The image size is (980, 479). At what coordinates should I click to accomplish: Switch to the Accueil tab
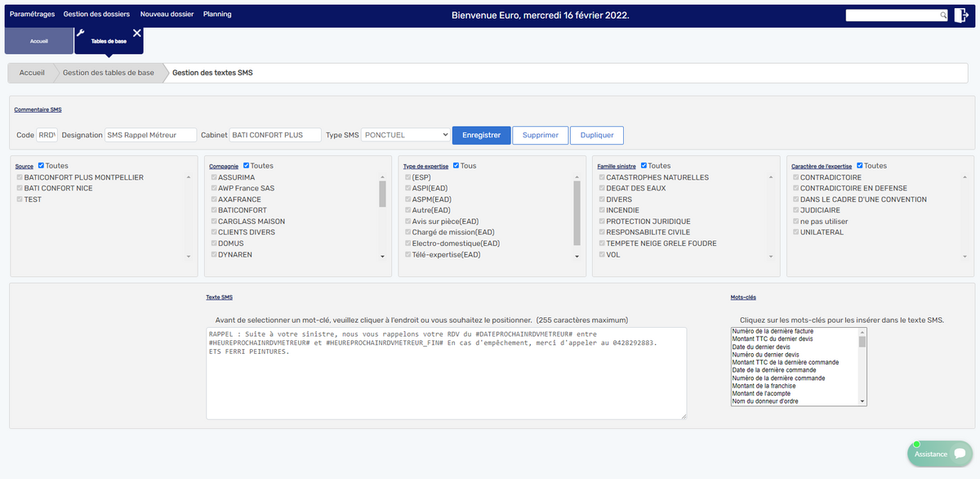pos(39,40)
